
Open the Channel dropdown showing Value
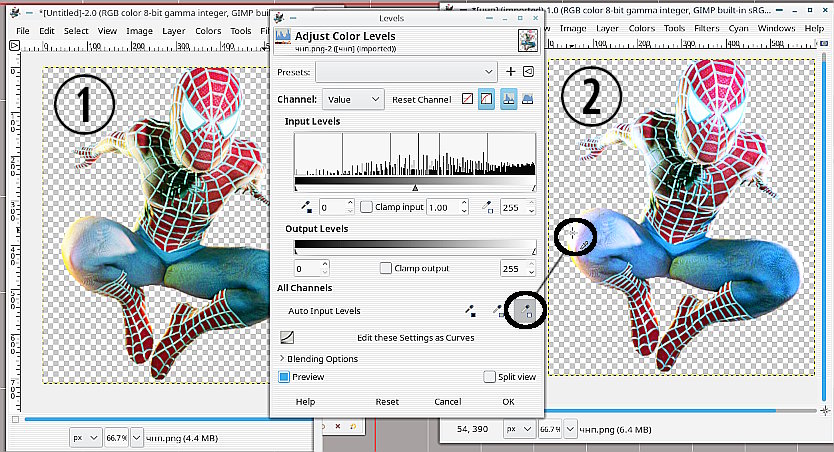[353, 99]
